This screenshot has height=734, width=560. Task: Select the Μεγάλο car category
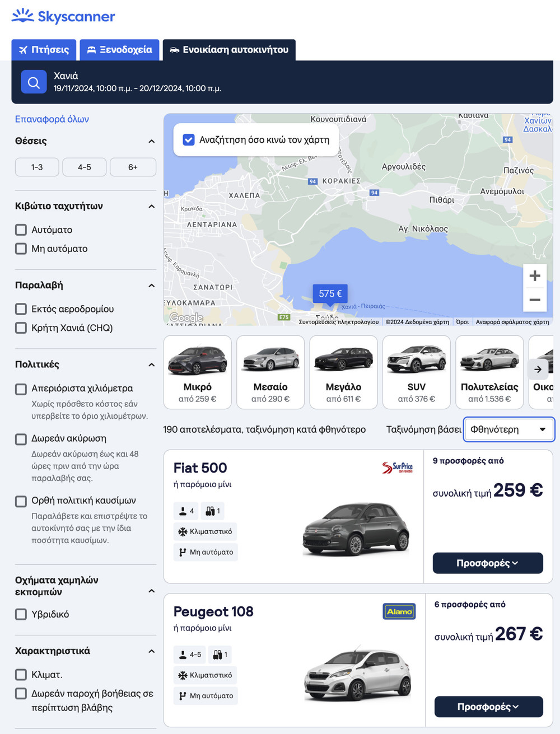pyautogui.click(x=343, y=372)
